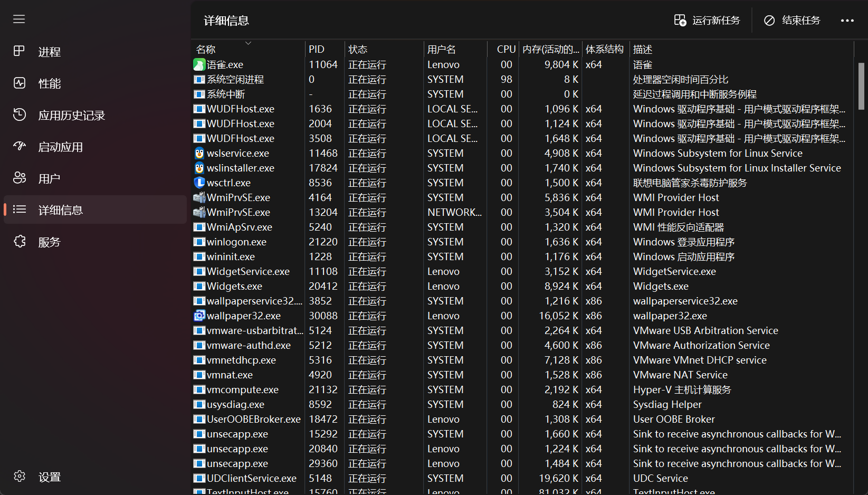Screen dimensions: 868x495
Task: Select the WUDFHost.exe process with PID 2004
Action: click(241, 123)
